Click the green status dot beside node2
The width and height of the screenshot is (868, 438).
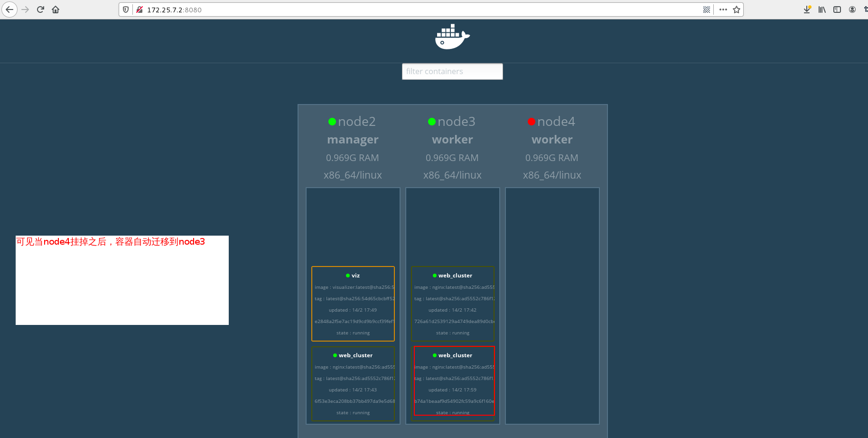[332, 121]
